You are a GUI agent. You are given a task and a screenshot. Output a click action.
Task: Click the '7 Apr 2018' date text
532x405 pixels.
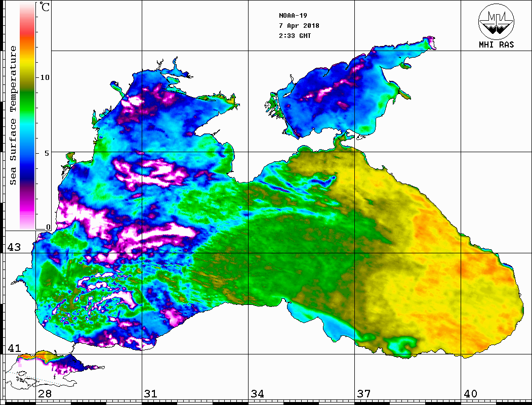pyautogui.click(x=299, y=26)
